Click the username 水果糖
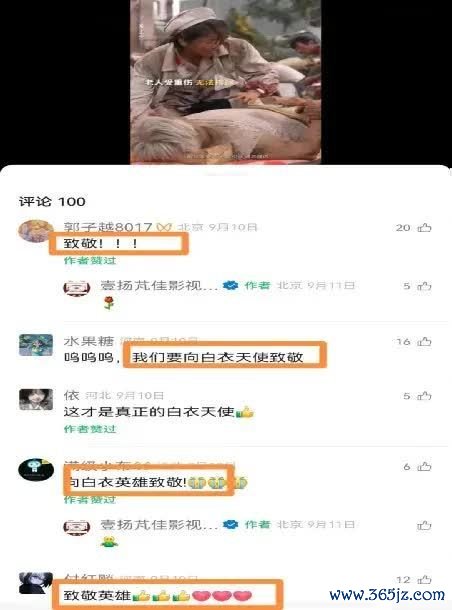The image size is (452, 610). coord(89,341)
